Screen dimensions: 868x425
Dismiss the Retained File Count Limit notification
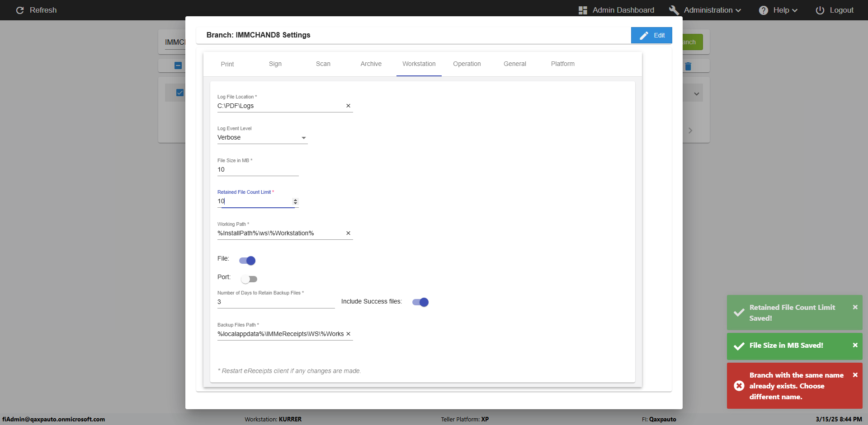click(855, 307)
